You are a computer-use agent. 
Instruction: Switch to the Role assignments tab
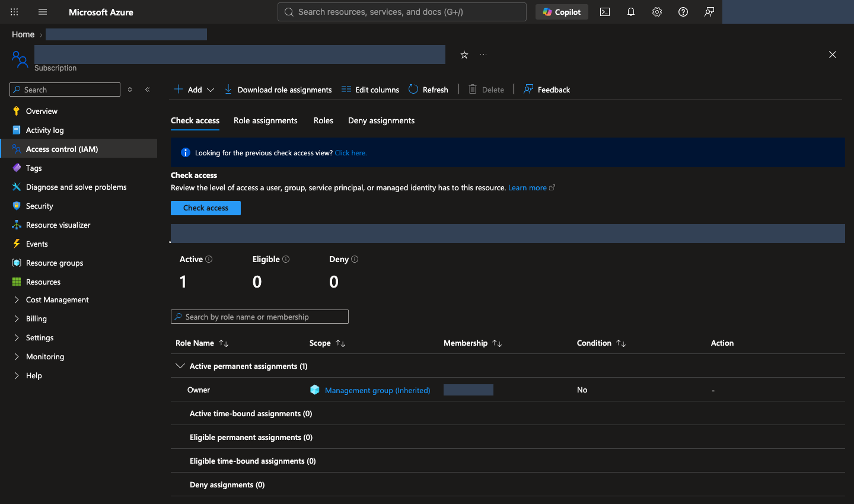(266, 120)
